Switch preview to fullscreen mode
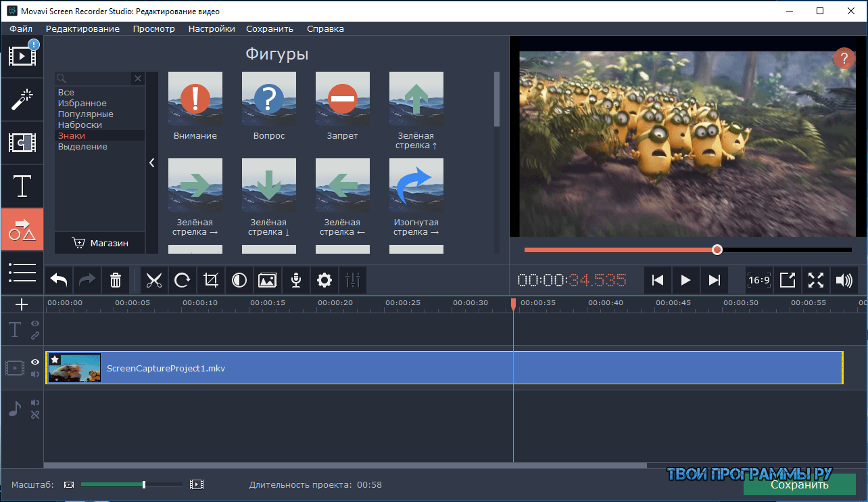 816,280
